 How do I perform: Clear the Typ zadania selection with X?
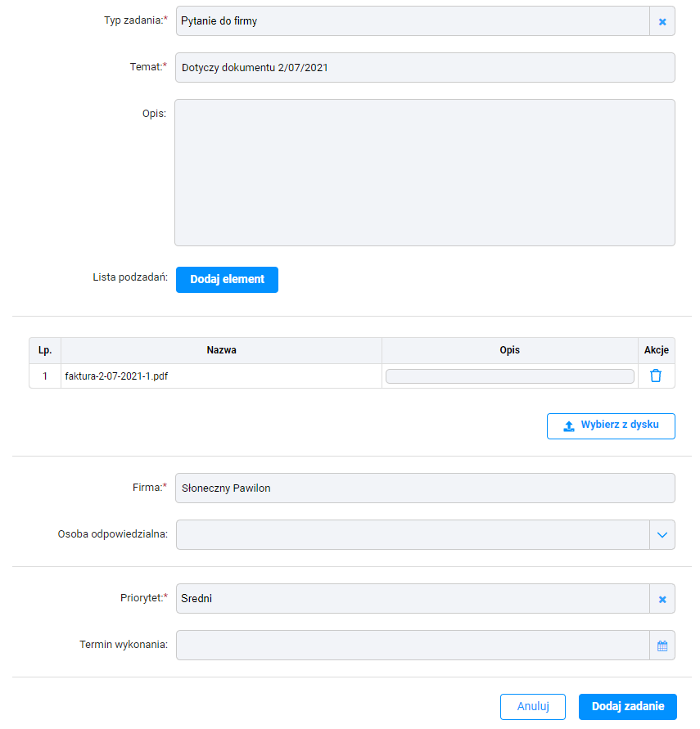pyautogui.click(x=662, y=21)
